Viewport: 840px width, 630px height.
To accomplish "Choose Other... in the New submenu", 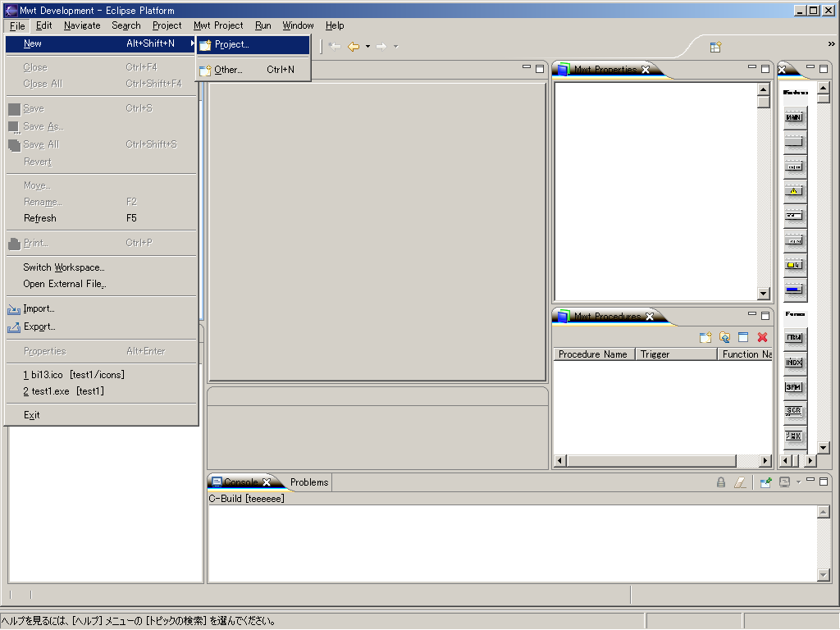I will click(x=253, y=70).
